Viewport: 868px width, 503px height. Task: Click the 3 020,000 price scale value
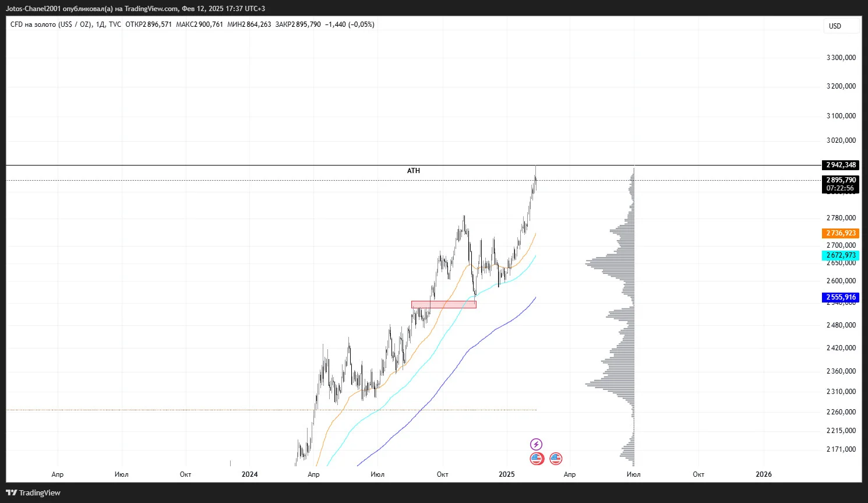tap(841, 140)
